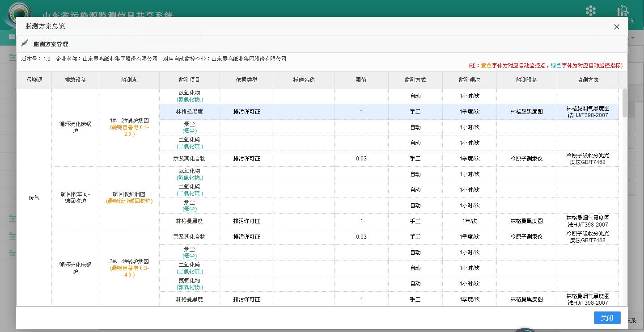
Task: Open the 氮氧化物 green link in first row
Action: tap(189, 99)
